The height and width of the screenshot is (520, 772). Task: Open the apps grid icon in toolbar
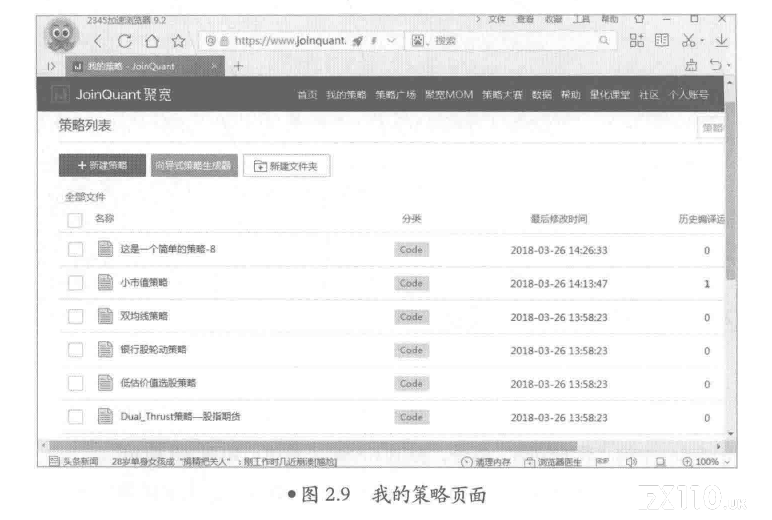(x=637, y=40)
